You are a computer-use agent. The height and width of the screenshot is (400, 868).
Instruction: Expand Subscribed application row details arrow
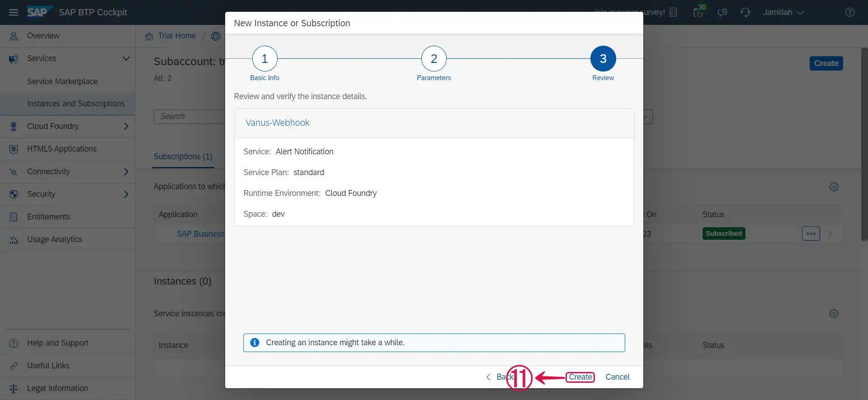coord(830,234)
